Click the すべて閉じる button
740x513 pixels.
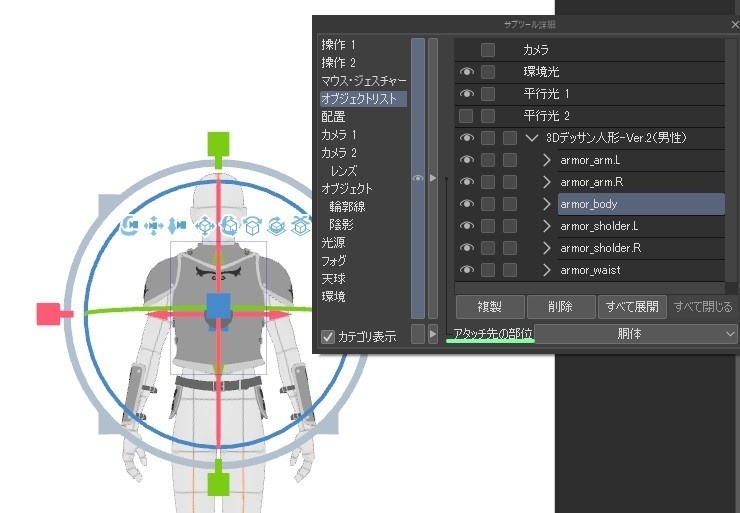[703, 307]
